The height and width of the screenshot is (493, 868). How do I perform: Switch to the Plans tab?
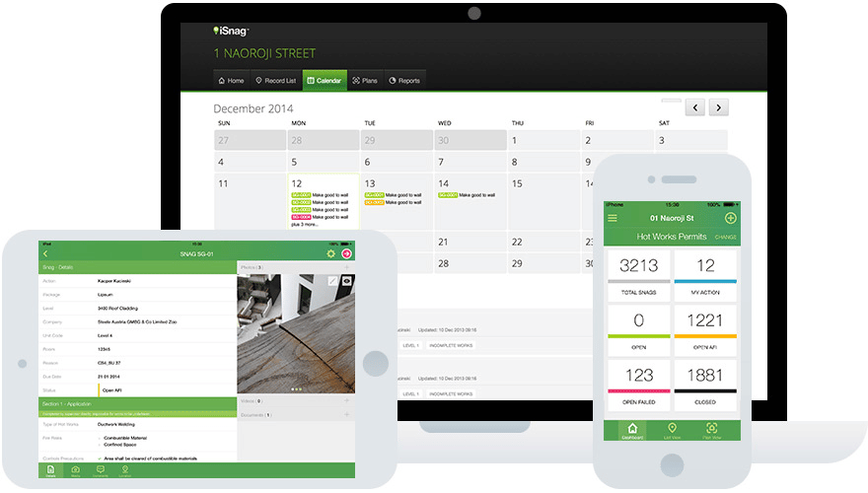pos(365,80)
